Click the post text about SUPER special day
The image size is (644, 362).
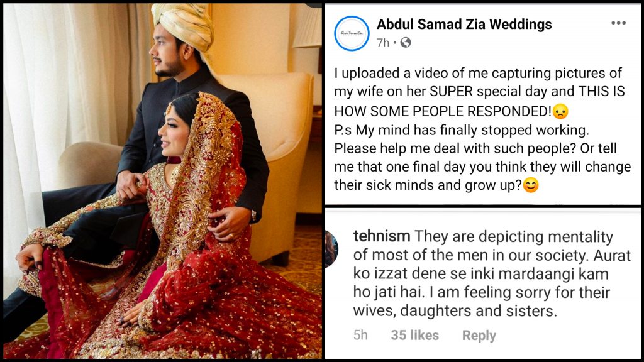coord(482,129)
